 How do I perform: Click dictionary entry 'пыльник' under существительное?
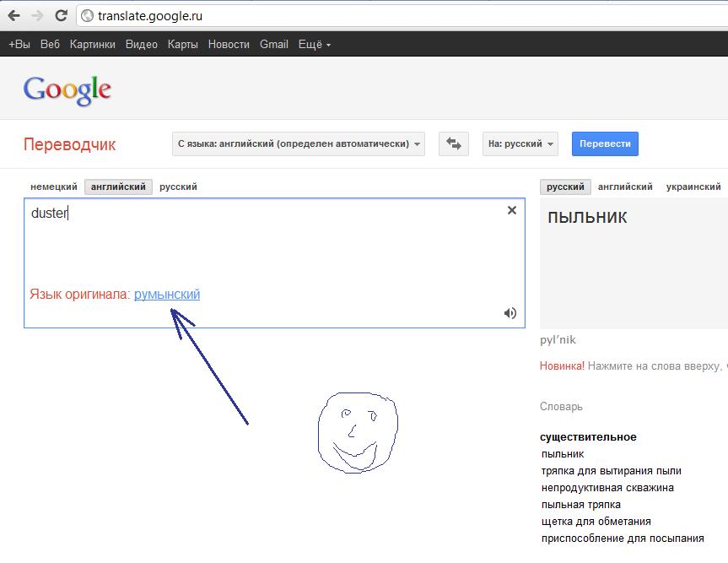click(563, 454)
